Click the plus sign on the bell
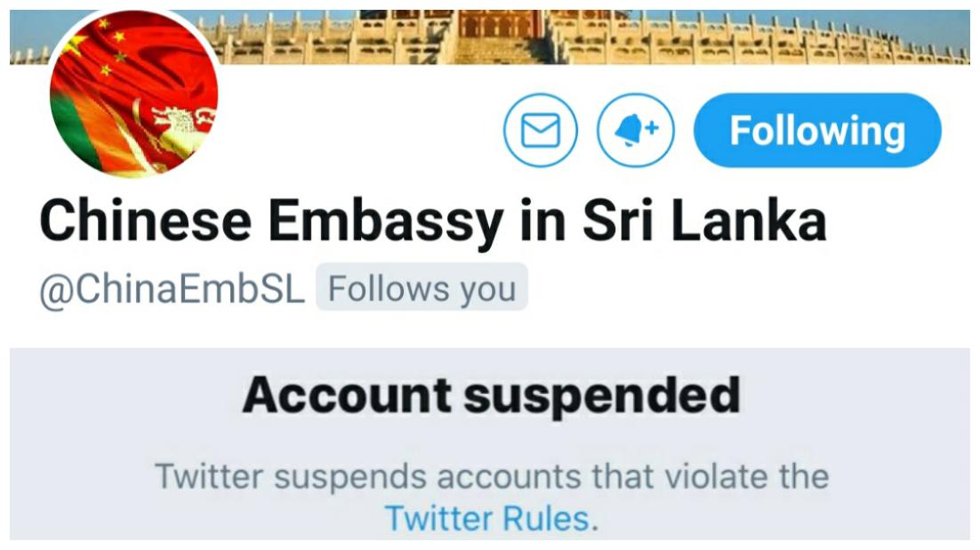This screenshot has width=980, height=550. (652, 127)
